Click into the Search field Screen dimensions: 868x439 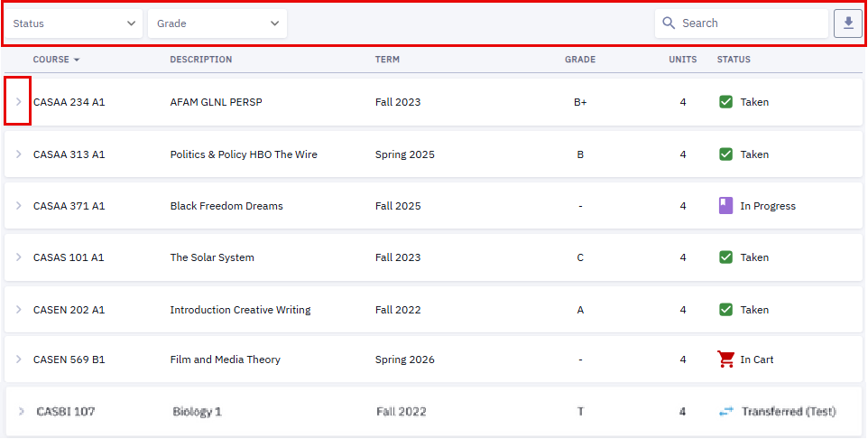click(x=742, y=23)
